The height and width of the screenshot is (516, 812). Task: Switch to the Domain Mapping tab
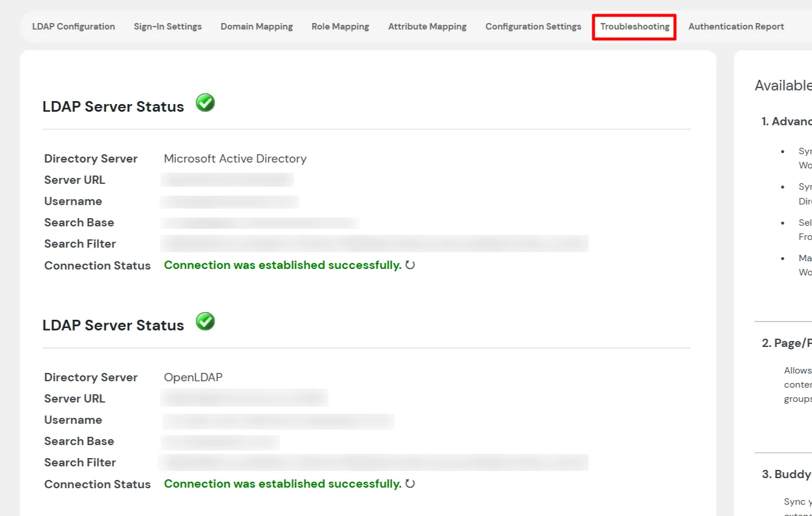click(256, 27)
